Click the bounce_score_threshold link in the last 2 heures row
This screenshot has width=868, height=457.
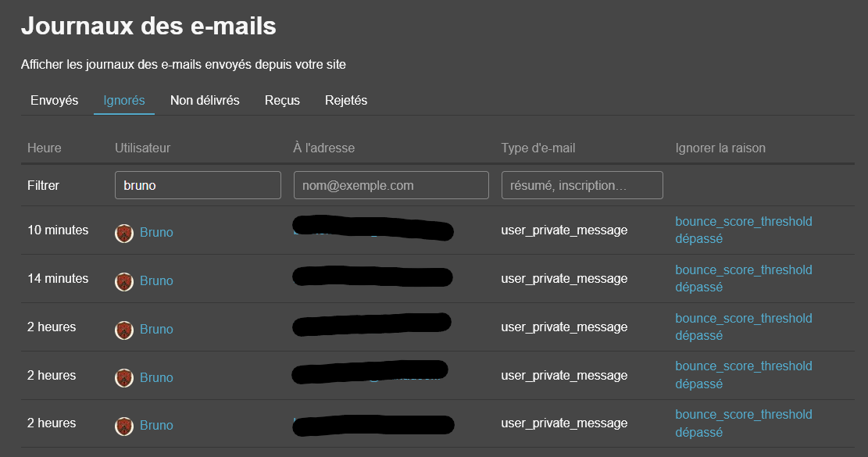pos(743,415)
